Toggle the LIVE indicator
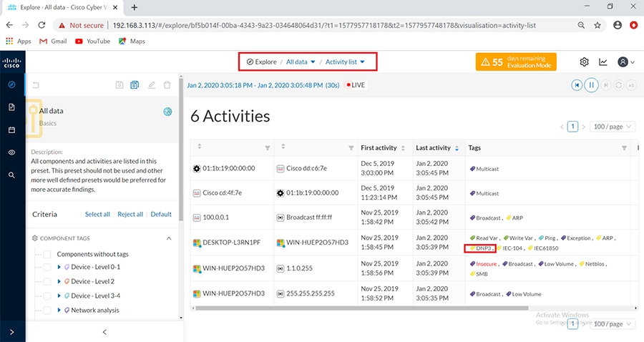 [x=356, y=85]
